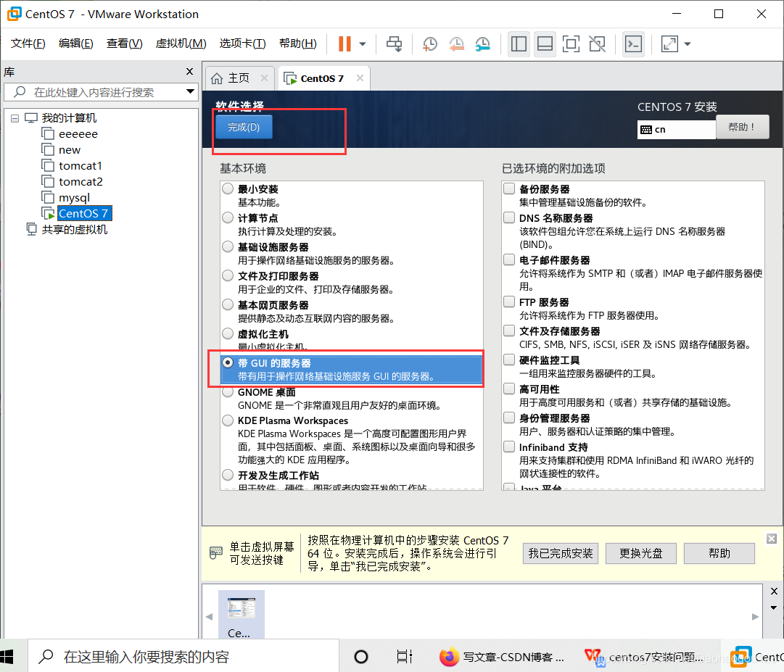Click the stretch guest display icon
Image resolution: width=784 pixels, height=672 pixels.
[x=669, y=44]
